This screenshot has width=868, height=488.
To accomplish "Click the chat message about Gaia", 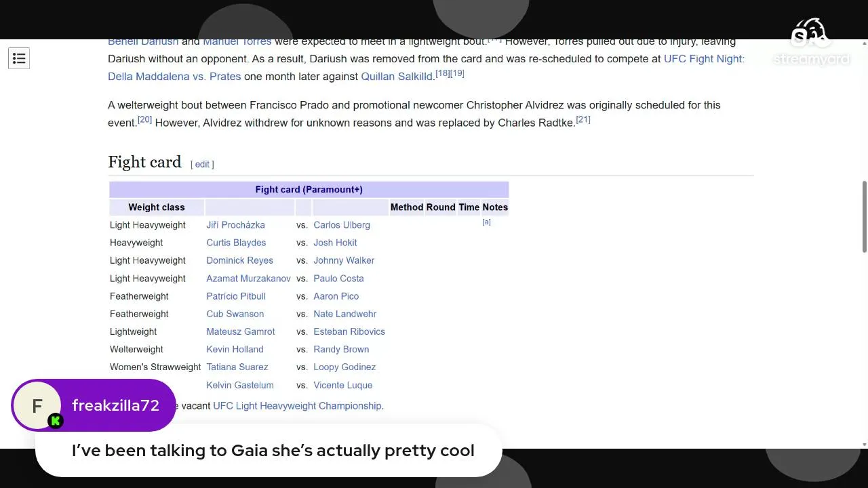I will [x=273, y=451].
